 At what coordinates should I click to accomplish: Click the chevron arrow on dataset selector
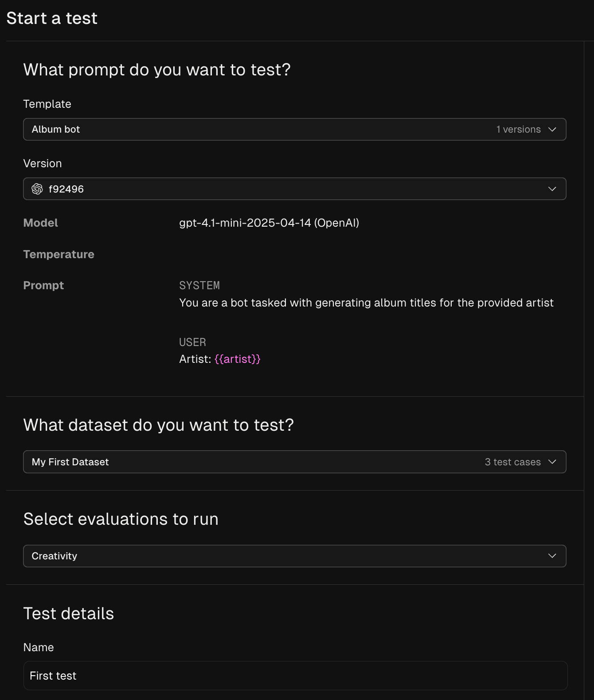[x=552, y=462]
